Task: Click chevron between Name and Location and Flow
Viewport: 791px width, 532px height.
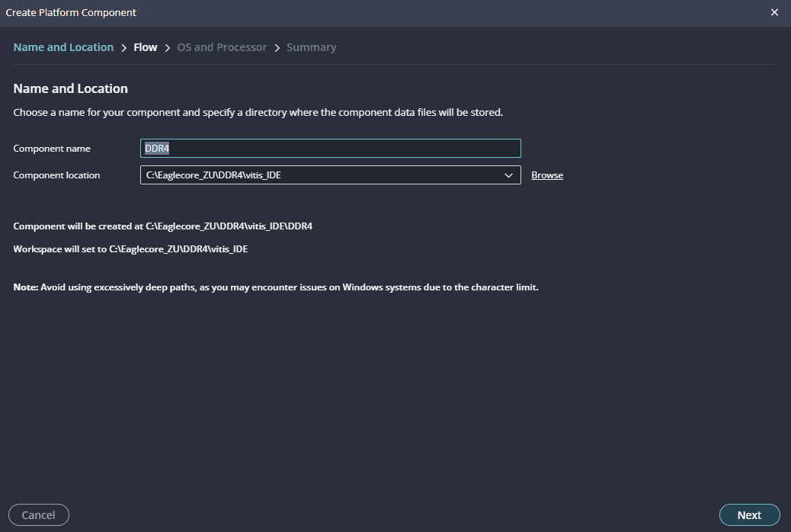Action: pyautogui.click(x=123, y=47)
